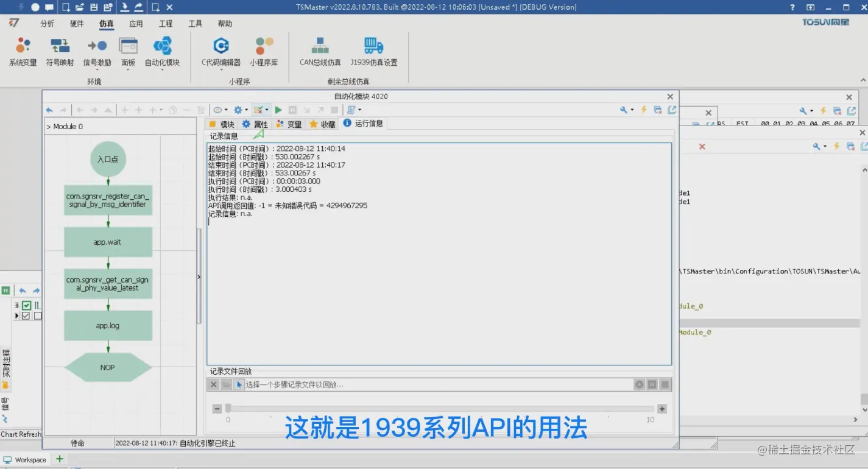Click the clear X button in 记录文件回放 bar
The height and width of the screenshot is (469, 868).
pyautogui.click(x=214, y=385)
